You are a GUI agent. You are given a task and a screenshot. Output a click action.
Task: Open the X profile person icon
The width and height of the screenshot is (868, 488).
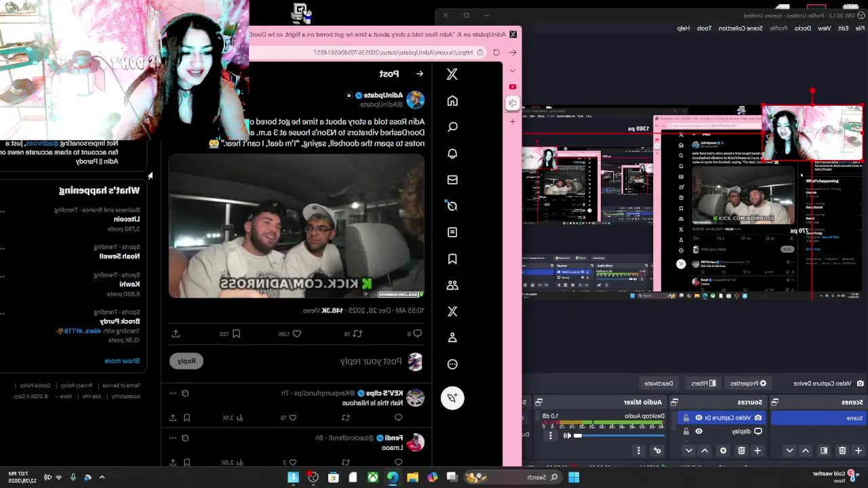(452, 338)
